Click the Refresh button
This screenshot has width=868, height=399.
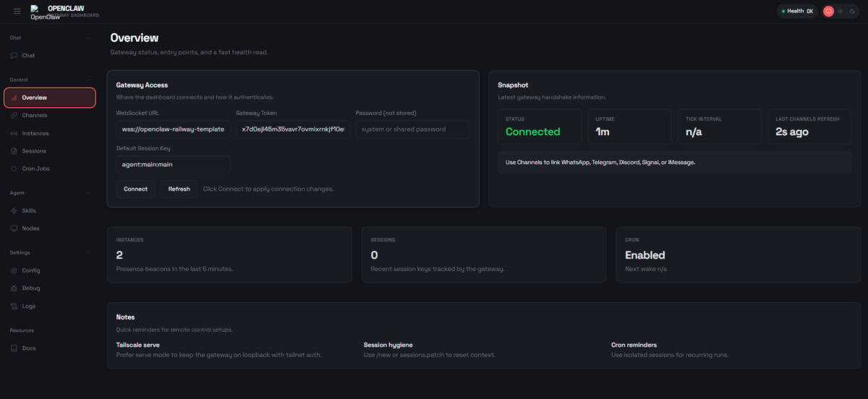(179, 189)
